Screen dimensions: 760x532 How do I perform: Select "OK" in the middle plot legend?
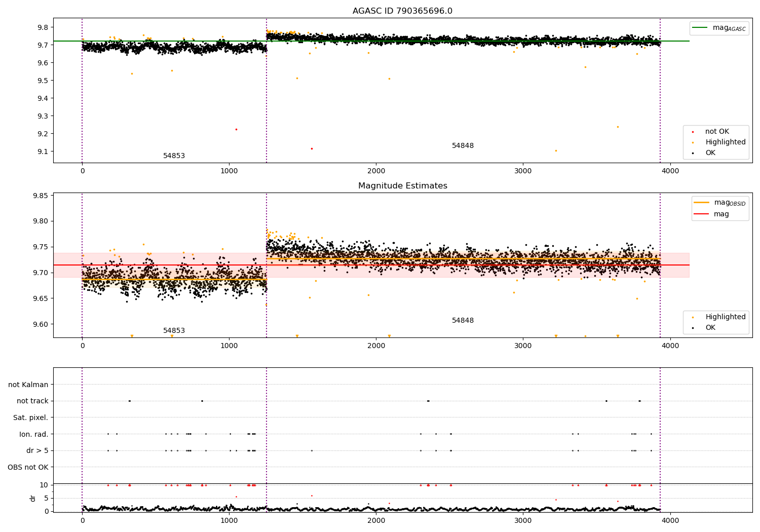[x=710, y=328]
